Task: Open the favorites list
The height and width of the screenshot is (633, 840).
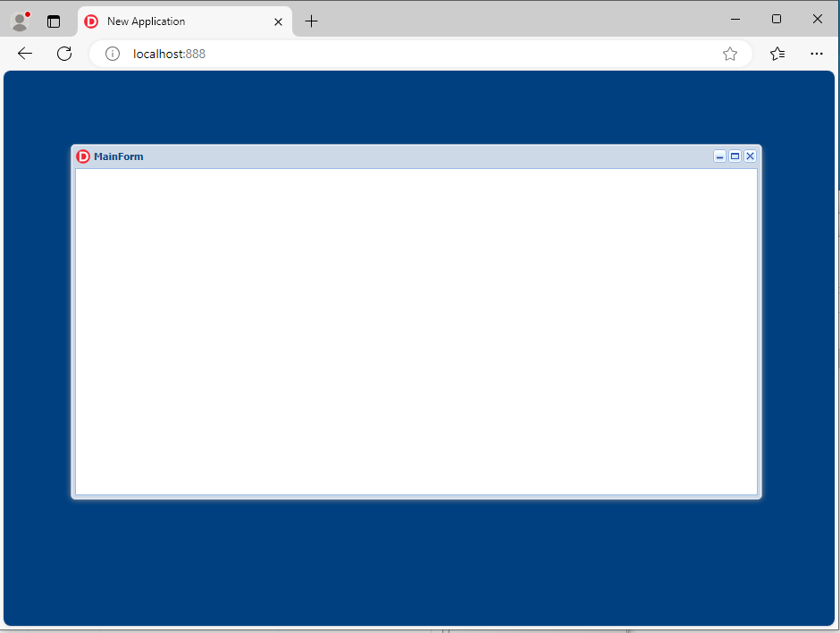Action: pyautogui.click(x=777, y=54)
